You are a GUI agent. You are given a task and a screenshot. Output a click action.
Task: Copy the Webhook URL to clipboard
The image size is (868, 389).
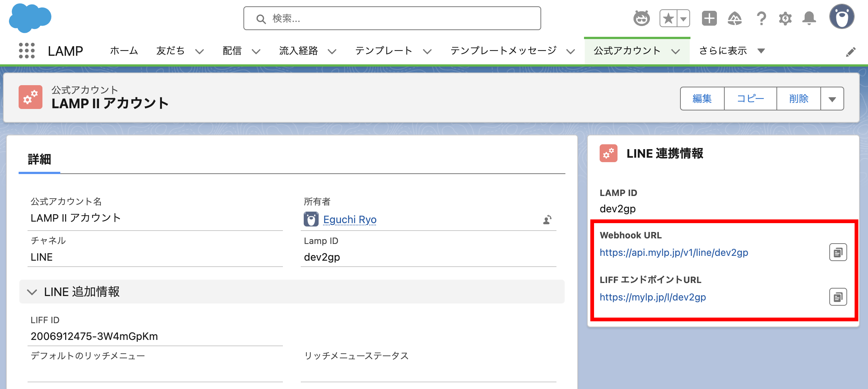pos(838,253)
